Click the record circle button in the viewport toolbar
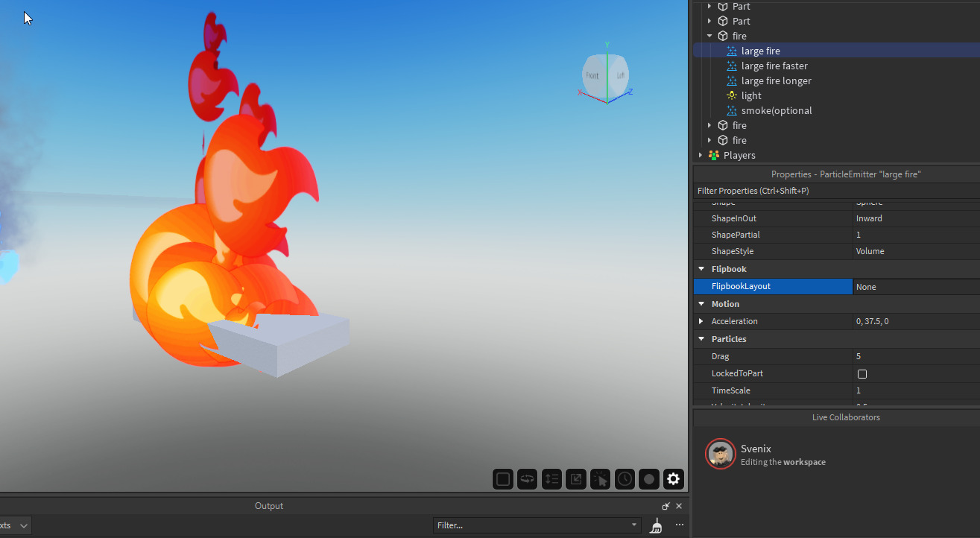Image resolution: width=980 pixels, height=538 pixels. pyautogui.click(x=649, y=479)
